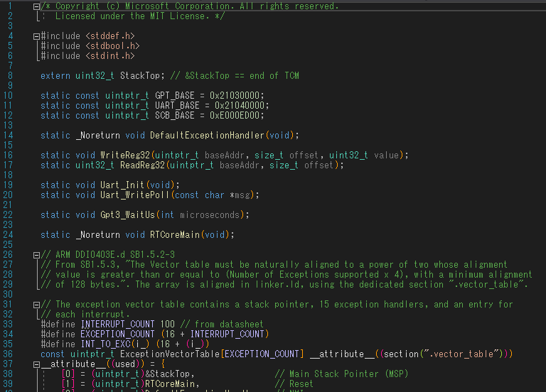This screenshot has width=546, height=392.
Task: Click the ReadReg32 function name
Action: tap(142, 165)
